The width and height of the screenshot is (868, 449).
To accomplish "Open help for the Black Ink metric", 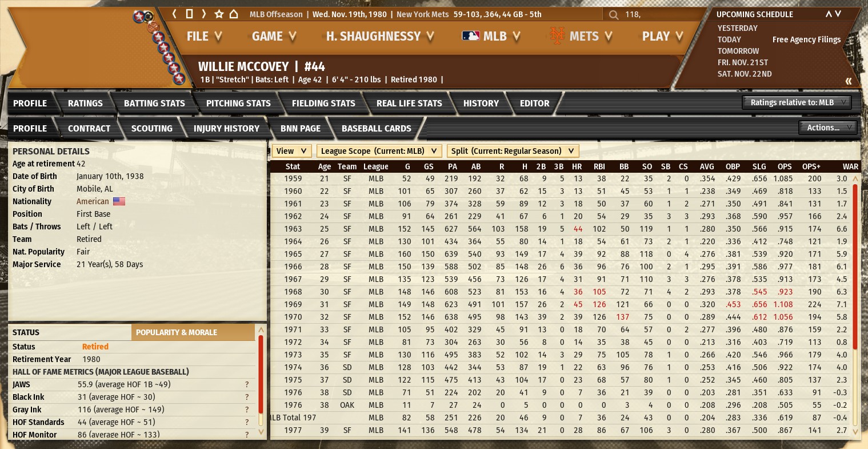I will [247, 397].
